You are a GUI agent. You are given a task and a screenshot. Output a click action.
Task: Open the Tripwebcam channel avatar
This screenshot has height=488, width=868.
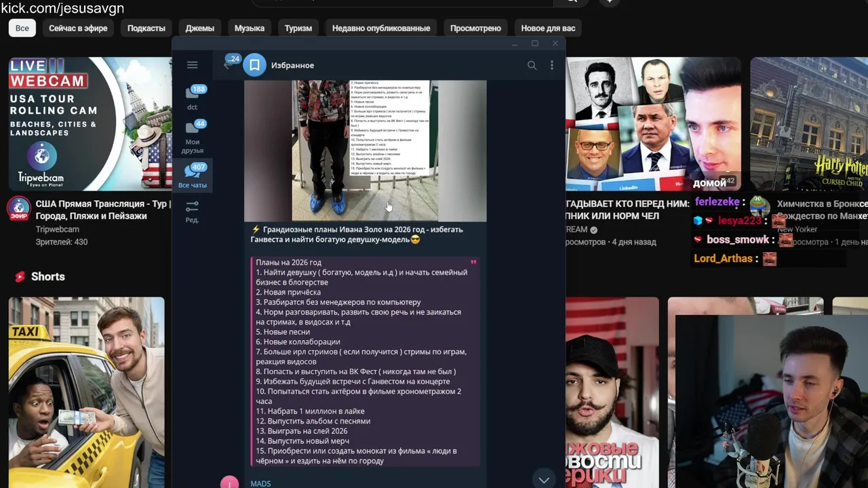[x=19, y=209]
